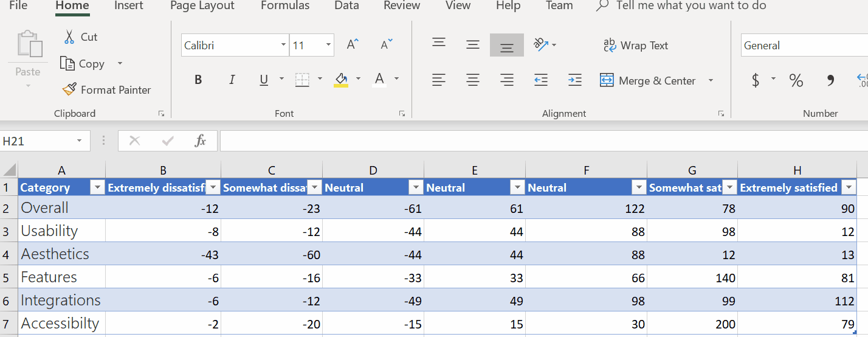This screenshot has width=868, height=337.
Task: Open font color dropdown arrow
Action: pyautogui.click(x=396, y=79)
